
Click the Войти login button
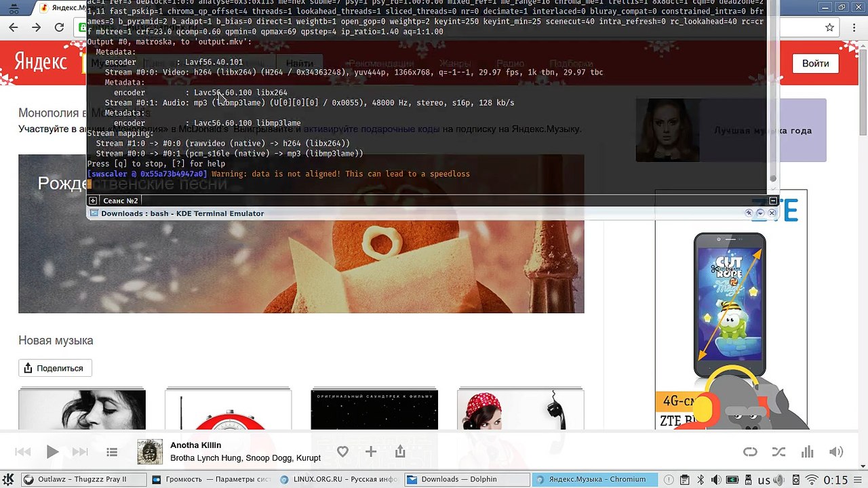[x=815, y=63]
